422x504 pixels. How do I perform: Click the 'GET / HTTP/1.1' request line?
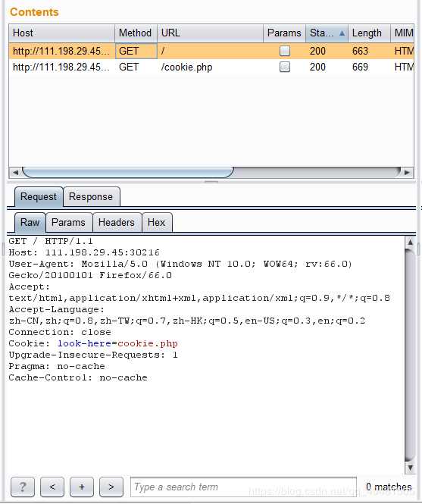[x=51, y=241]
